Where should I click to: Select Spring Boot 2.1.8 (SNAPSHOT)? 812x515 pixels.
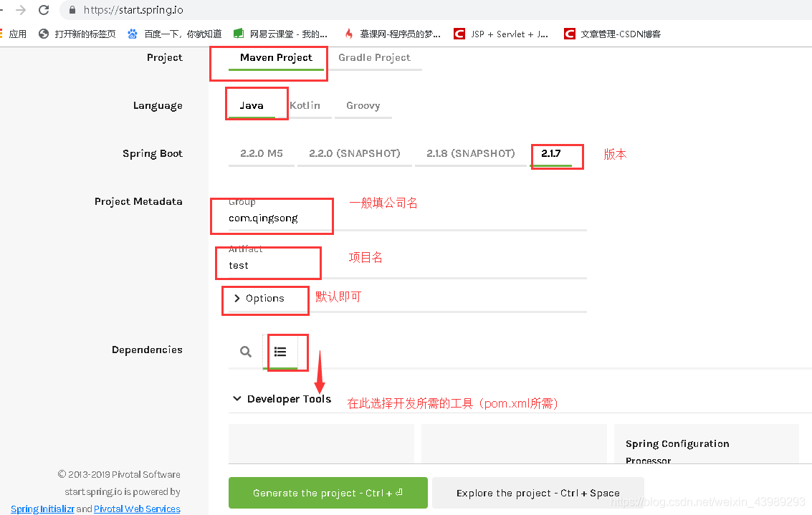[471, 154]
